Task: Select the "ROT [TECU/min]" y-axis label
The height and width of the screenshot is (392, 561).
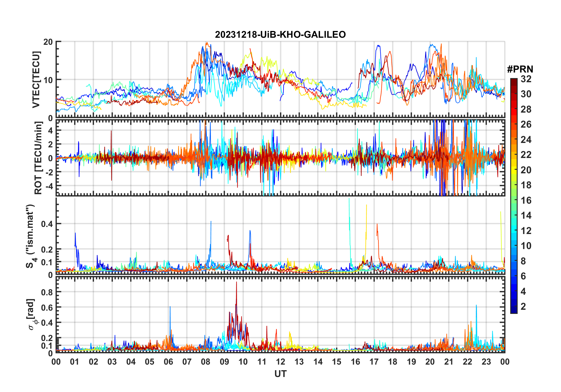Action: pyautogui.click(x=38, y=158)
